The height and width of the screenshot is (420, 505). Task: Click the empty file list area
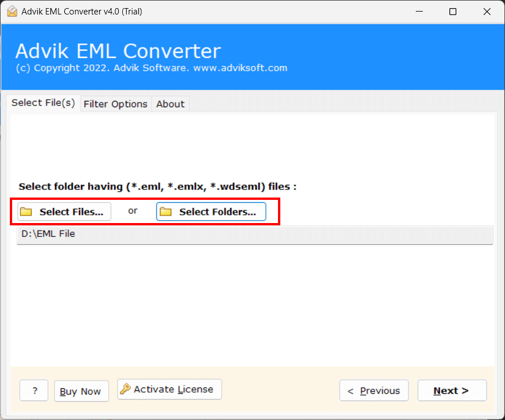coord(255,301)
